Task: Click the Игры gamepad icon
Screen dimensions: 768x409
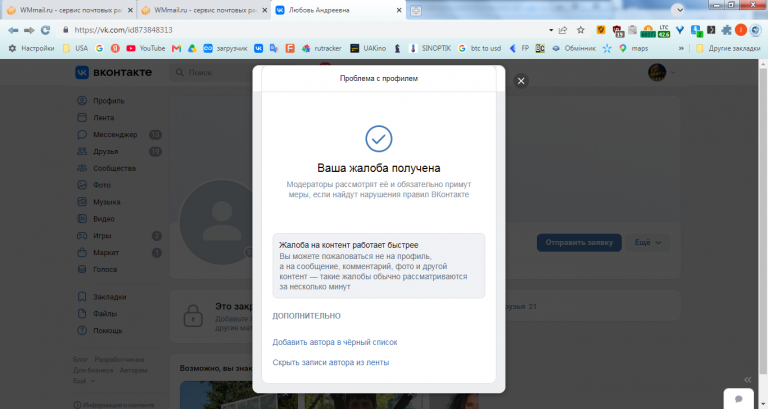Action: tap(82, 236)
